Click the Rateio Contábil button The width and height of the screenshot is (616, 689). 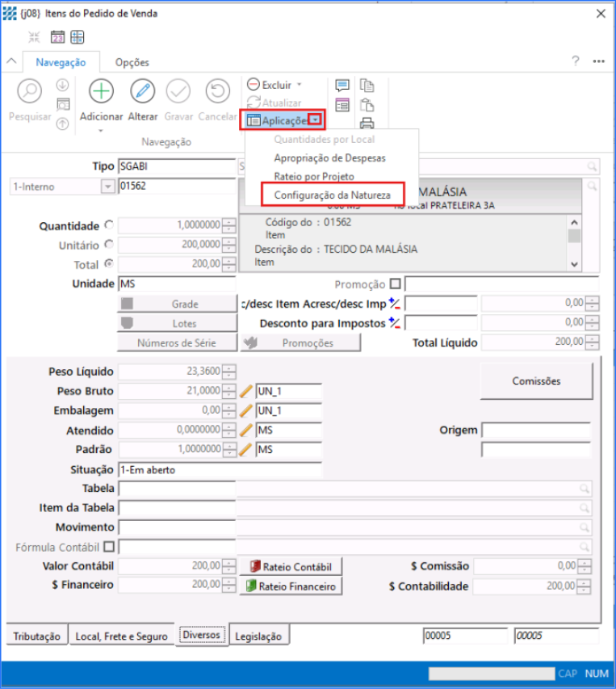tap(289, 567)
